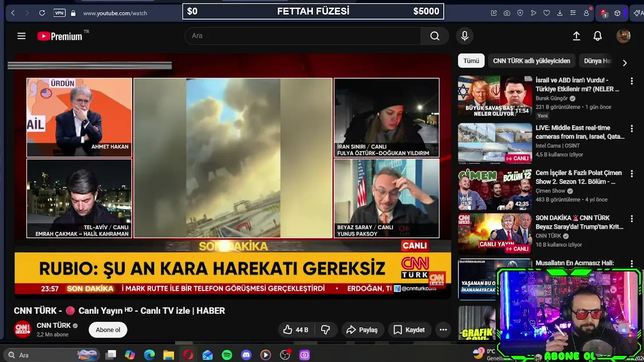The height and width of the screenshot is (362, 644).
Task: Click the www.youtube.com/watch address bar
Action: click(x=115, y=13)
